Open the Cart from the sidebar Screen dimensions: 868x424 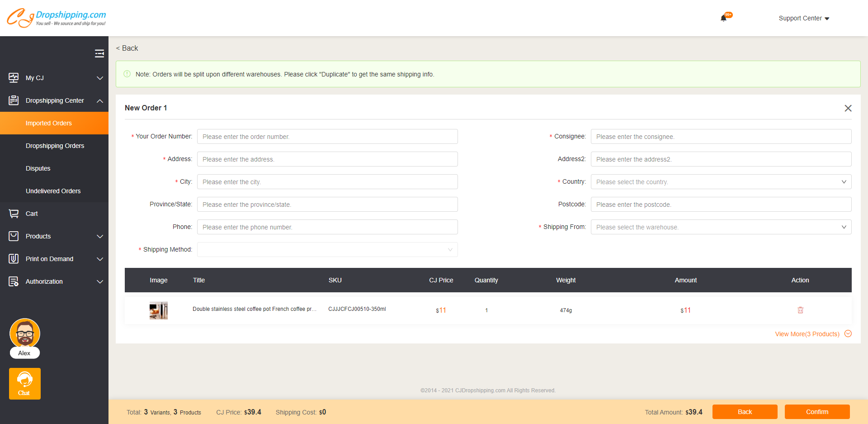pos(14,213)
